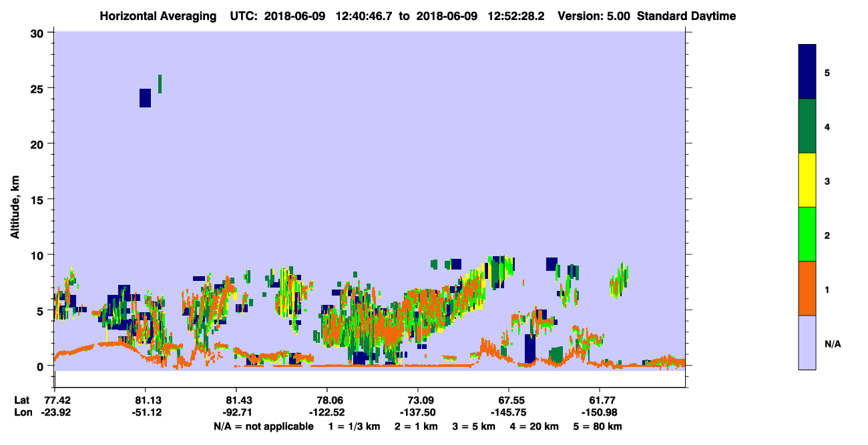Click the longitude value -23.92
Viewport: 868px width, 445px height.
[55, 412]
